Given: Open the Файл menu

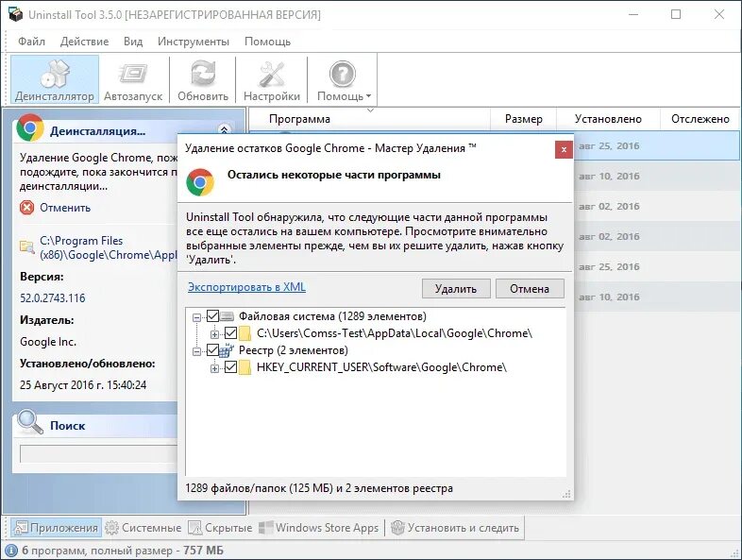Looking at the screenshot, I should [32, 42].
